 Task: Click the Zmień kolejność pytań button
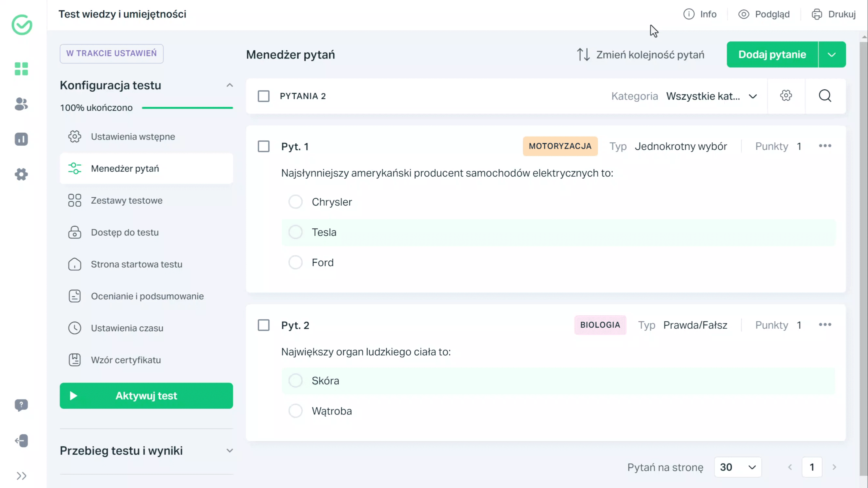coord(641,54)
